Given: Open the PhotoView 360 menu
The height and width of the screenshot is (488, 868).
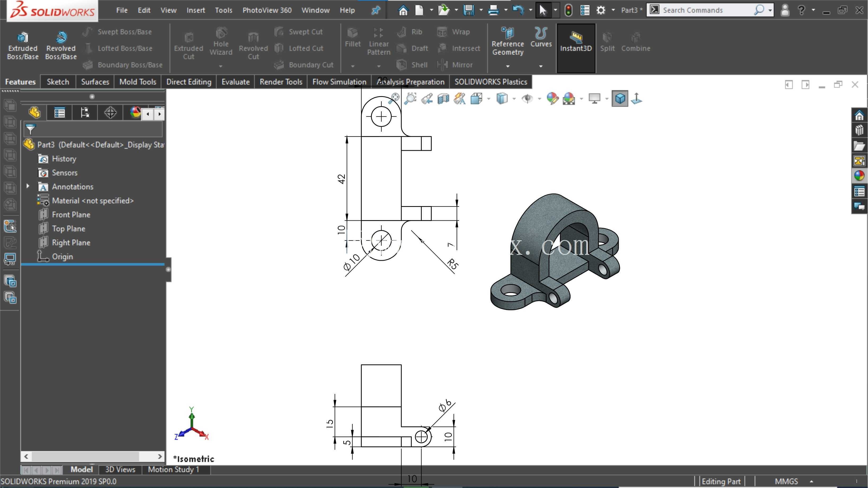Looking at the screenshot, I should click(x=267, y=10).
